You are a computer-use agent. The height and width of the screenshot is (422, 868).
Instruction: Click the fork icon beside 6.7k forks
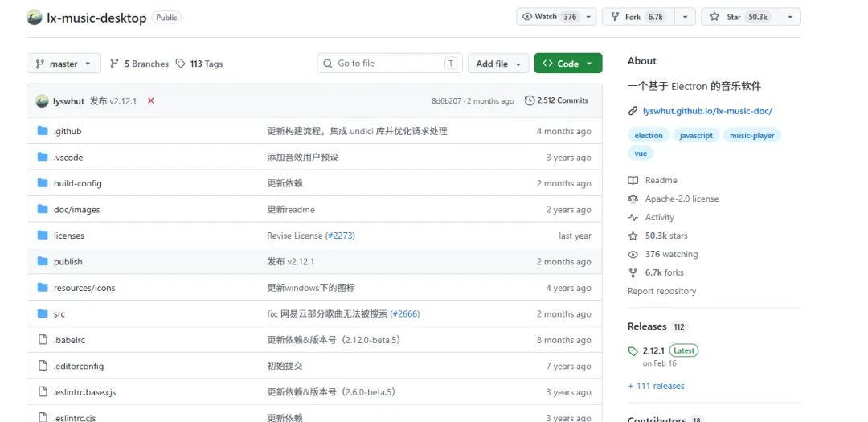click(x=633, y=272)
